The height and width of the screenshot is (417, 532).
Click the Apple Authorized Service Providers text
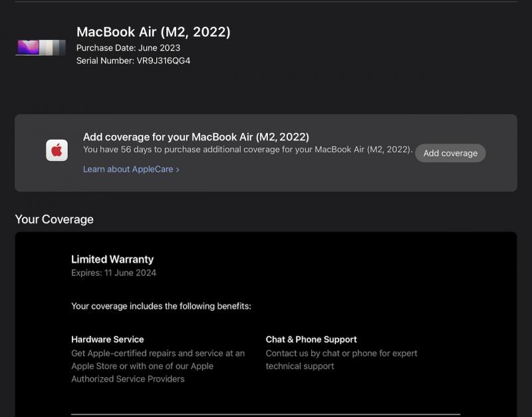pos(128,378)
